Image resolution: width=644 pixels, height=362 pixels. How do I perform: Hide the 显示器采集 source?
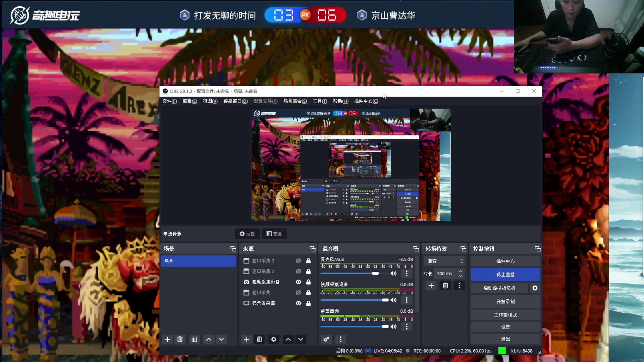click(299, 303)
